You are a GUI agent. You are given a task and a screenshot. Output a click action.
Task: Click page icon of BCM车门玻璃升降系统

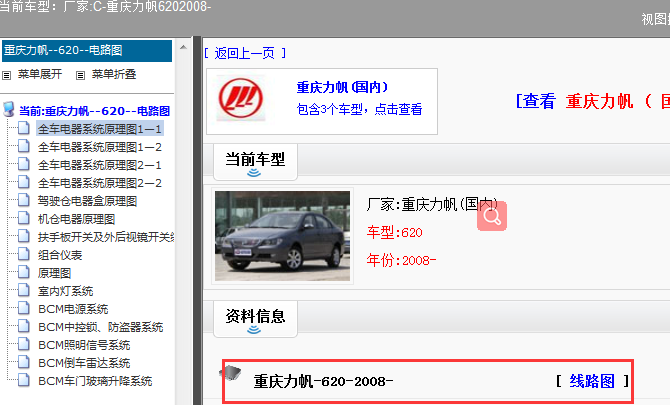coord(24,380)
